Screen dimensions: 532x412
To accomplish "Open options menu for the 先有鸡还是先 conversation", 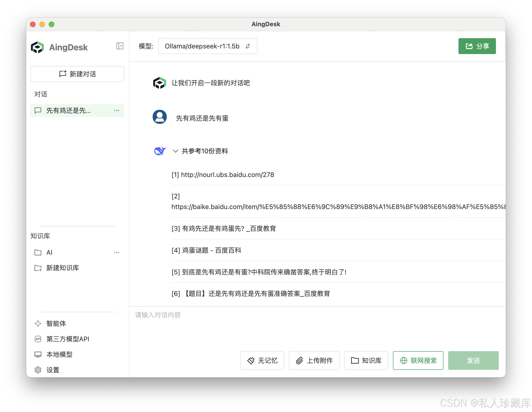I will [x=116, y=110].
